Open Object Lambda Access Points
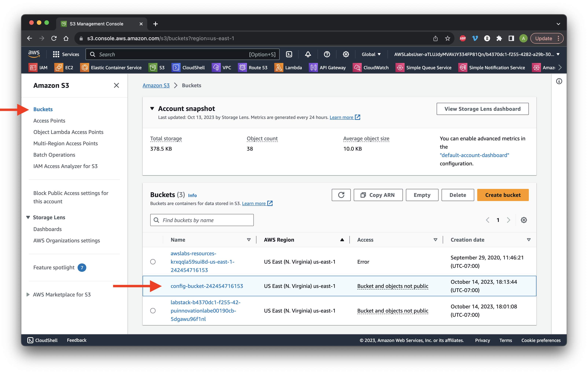Viewport: 588px width, 374px height. tap(68, 132)
